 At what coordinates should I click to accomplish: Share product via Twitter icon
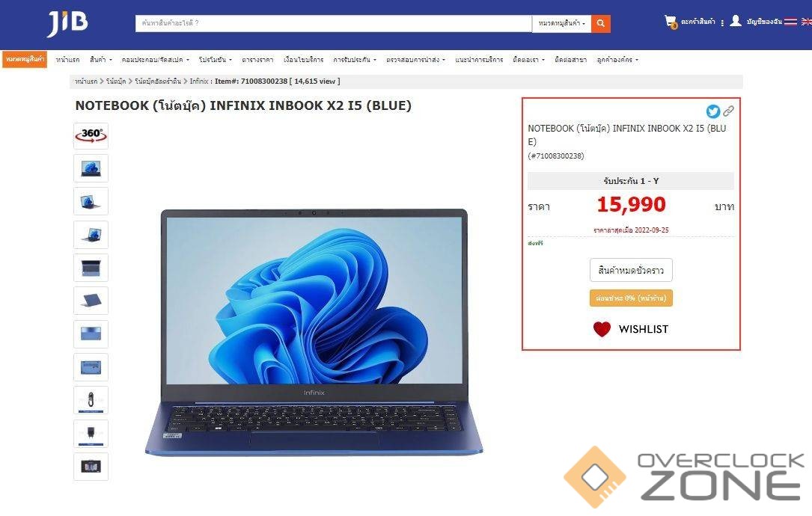point(713,111)
